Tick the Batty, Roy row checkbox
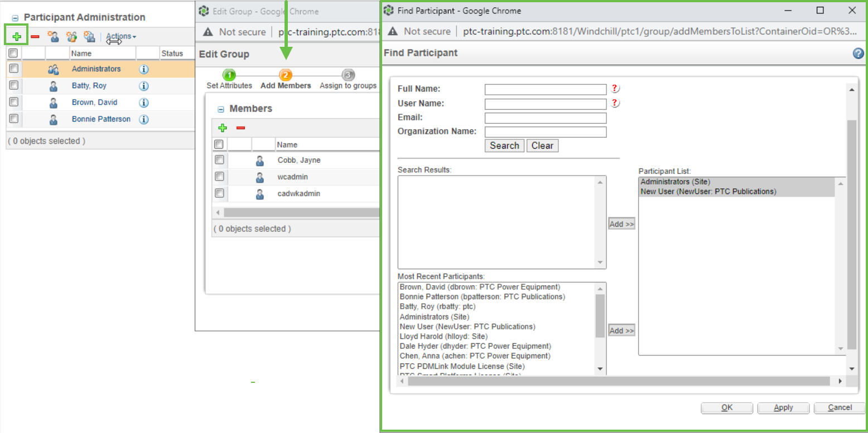The height and width of the screenshot is (433, 868). coord(14,85)
